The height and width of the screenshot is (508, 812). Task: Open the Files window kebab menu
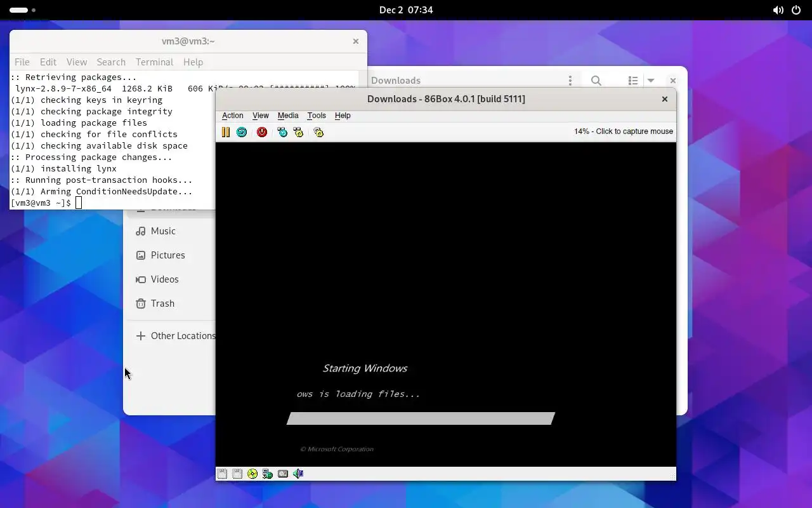[570, 81]
